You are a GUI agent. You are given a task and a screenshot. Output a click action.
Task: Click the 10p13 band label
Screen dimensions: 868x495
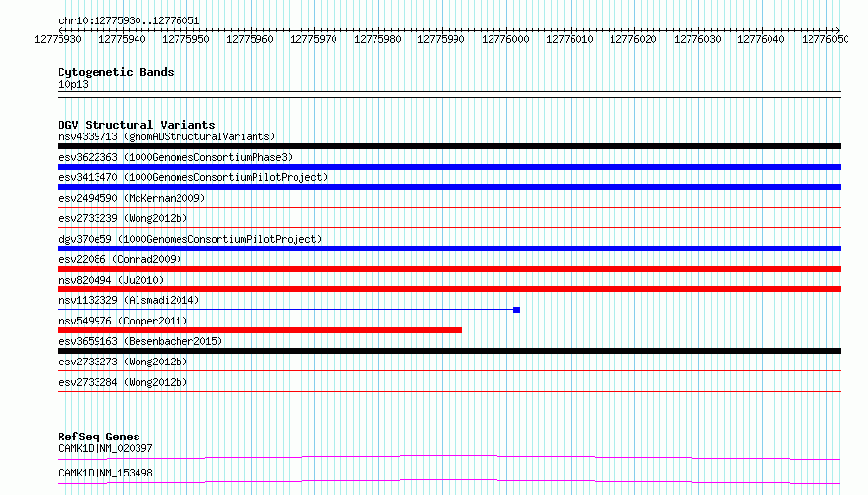click(73, 84)
